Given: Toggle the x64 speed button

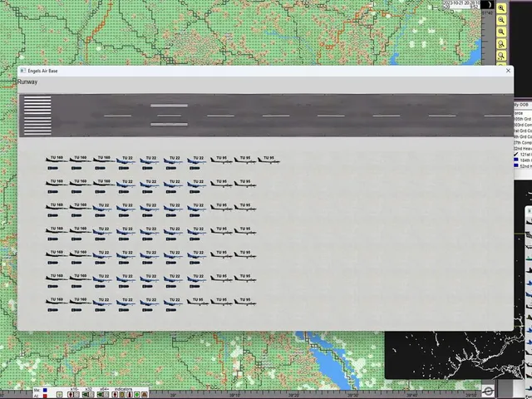Looking at the screenshot, I should pyautogui.click(x=103, y=395).
